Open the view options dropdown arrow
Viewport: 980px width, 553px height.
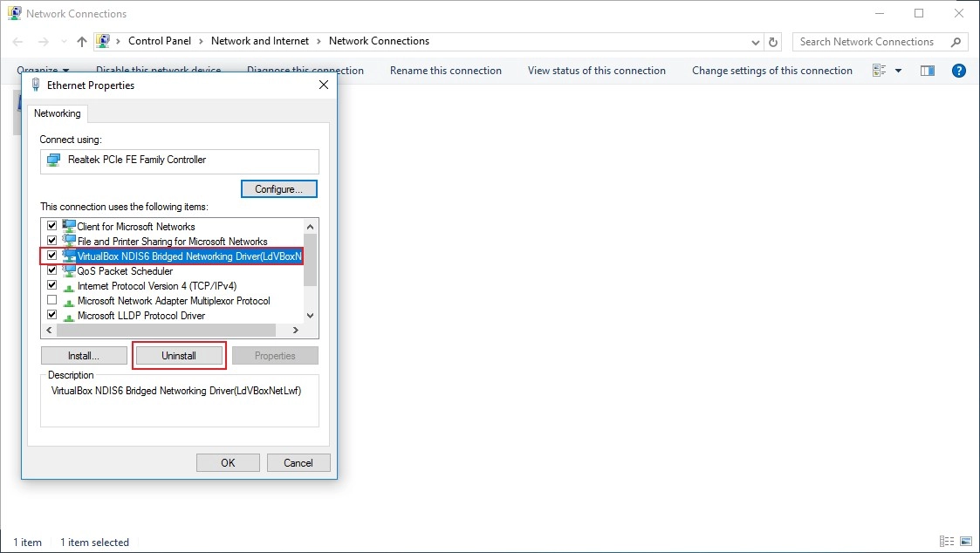899,71
